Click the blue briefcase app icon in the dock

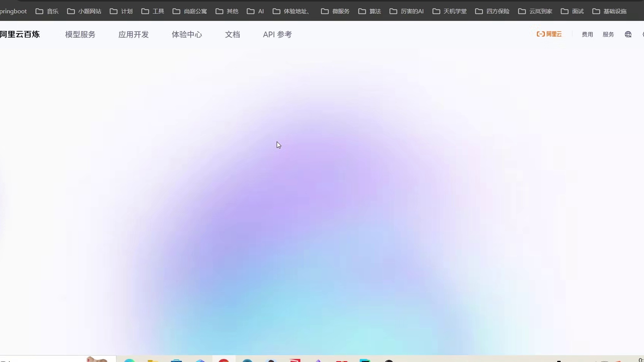point(176,359)
